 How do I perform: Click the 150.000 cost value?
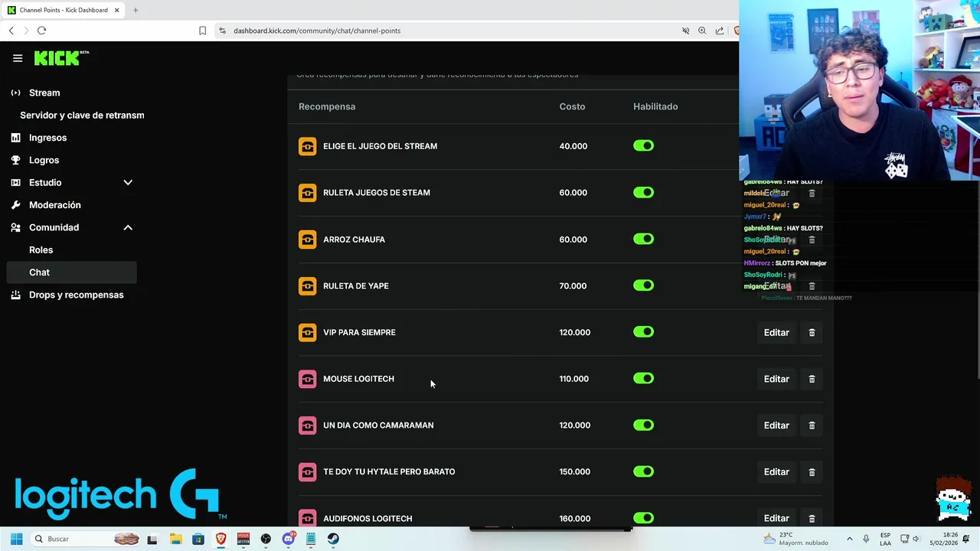click(574, 471)
